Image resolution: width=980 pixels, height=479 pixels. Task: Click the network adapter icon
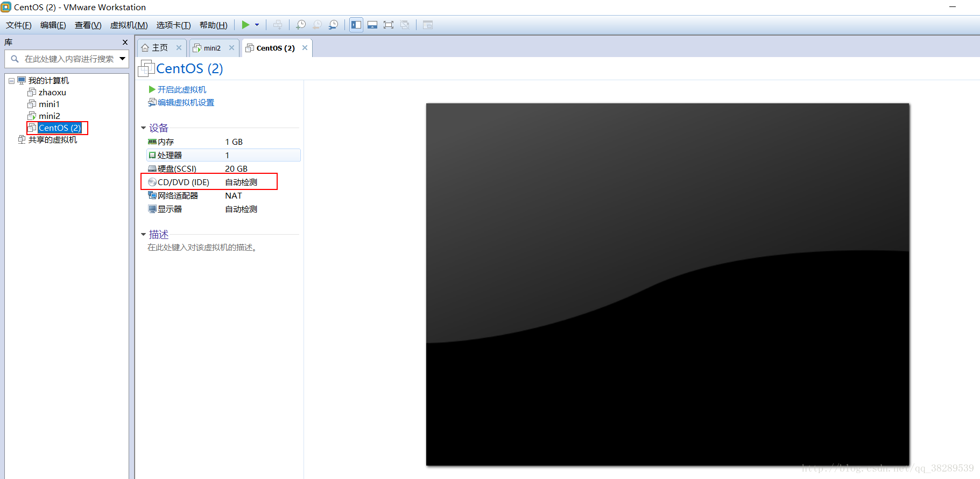[152, 195]
